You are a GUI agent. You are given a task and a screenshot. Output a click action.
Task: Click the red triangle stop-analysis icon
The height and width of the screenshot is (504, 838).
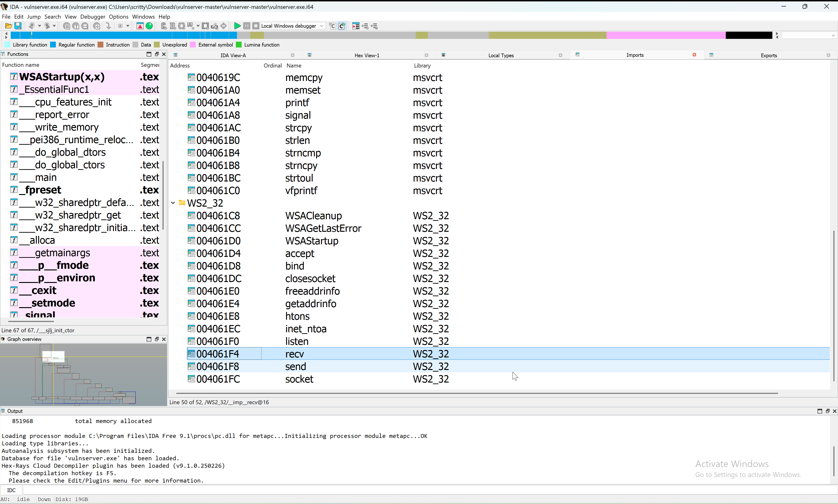(x=140, y=26)
